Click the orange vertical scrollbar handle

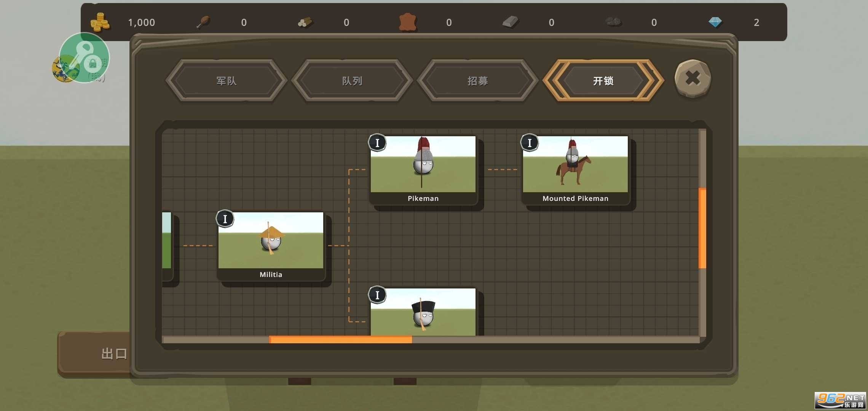click(x=702, y=228)
